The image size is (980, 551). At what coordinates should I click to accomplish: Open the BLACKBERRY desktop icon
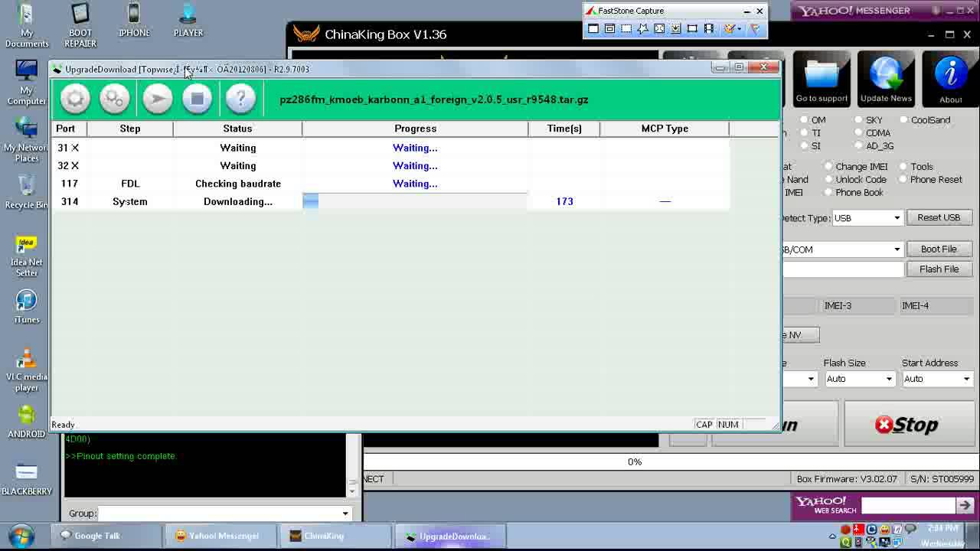[27, 478]
